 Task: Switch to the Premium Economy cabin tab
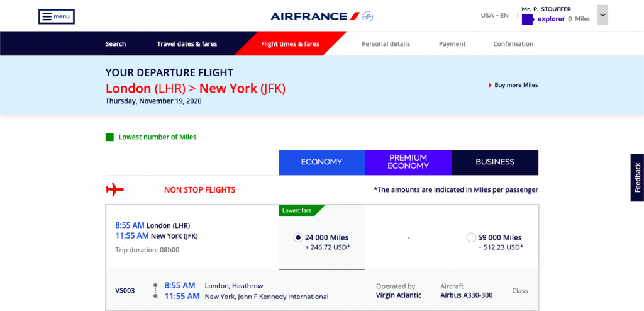pyautogui.click(x=408, y=162)
